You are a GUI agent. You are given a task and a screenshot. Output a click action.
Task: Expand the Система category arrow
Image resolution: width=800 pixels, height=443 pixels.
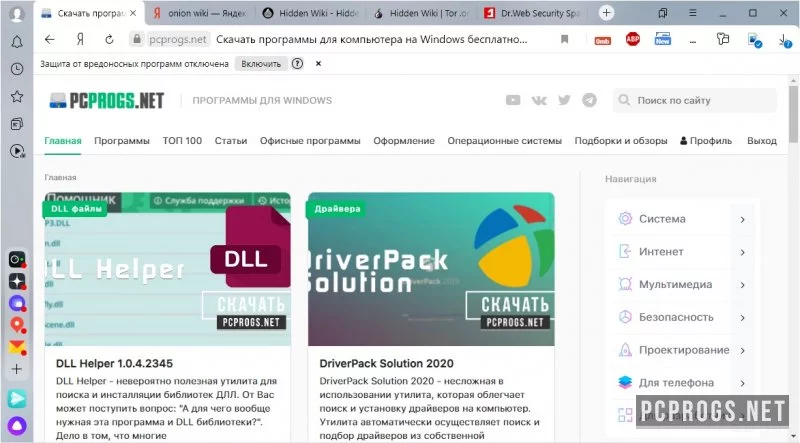point(742,219)
